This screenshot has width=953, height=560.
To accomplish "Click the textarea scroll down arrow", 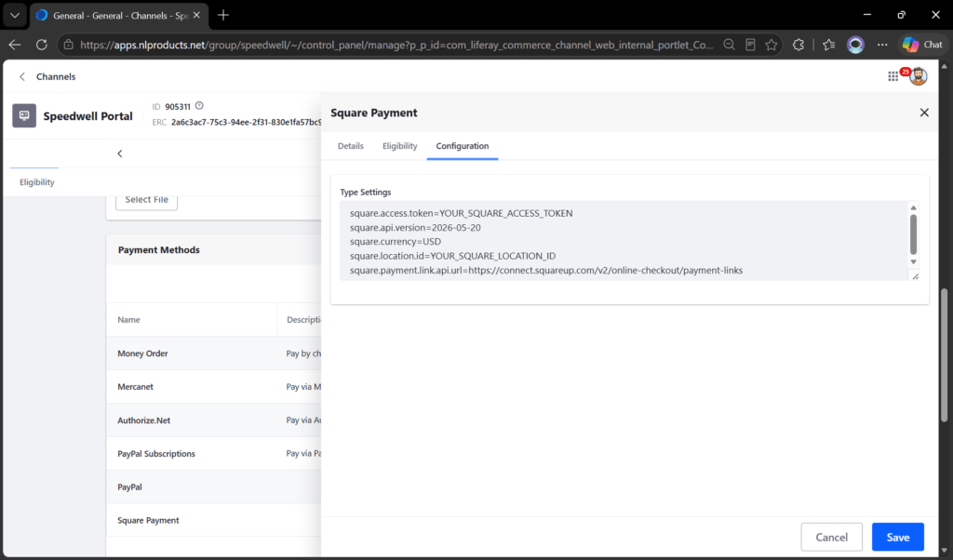I will click(x=913, y=261).
